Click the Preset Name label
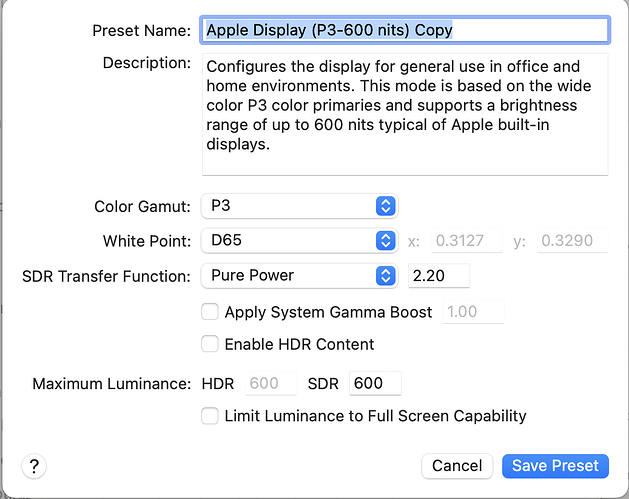 142,30
